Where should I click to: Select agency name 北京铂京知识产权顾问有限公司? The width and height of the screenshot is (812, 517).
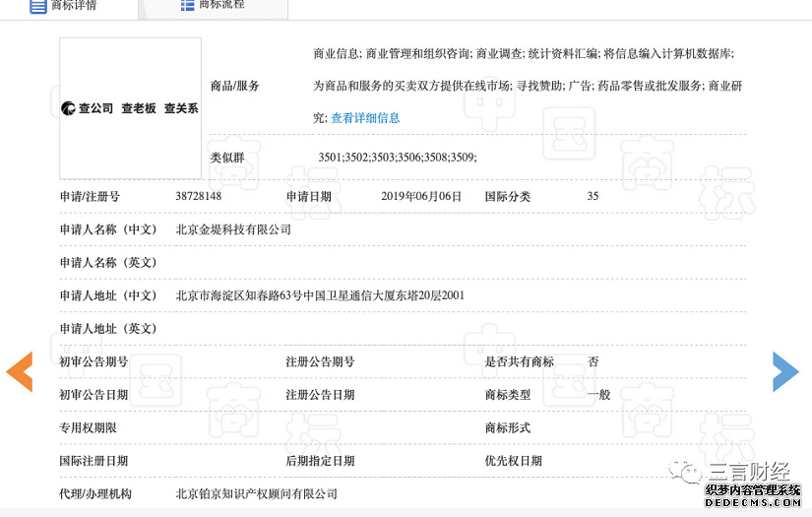coord(256,494)
